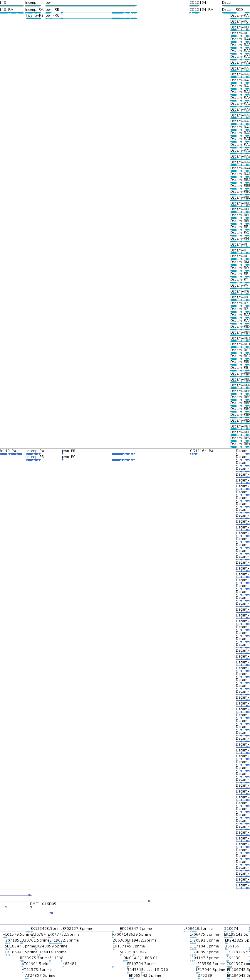
Task: Click the AT11573.5prime EST label
Action: point(37,970)
